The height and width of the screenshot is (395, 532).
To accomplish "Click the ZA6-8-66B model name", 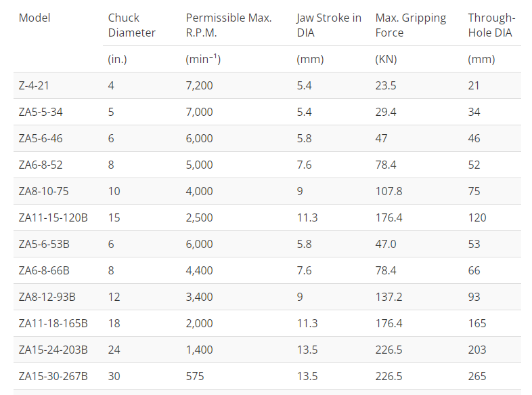I will click(x=44, y=270).
